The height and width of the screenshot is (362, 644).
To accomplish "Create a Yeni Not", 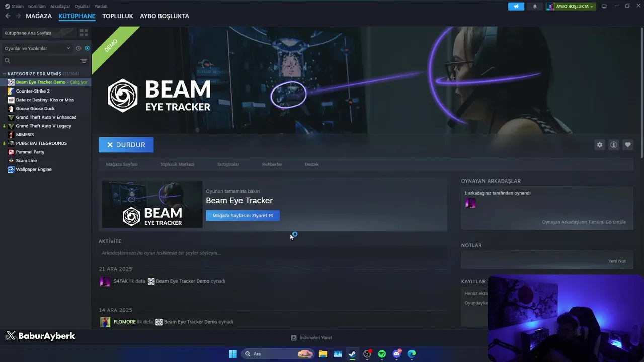I will [617, 261].
